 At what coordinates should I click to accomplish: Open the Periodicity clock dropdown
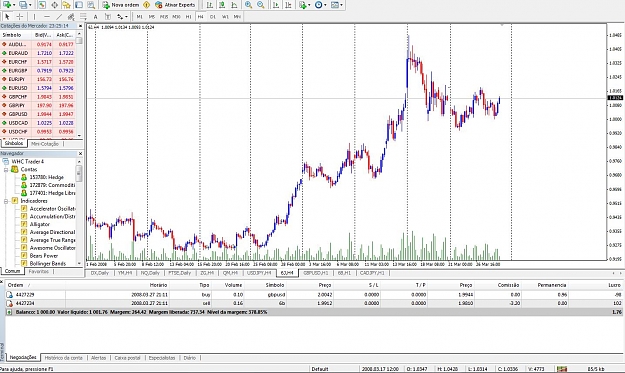click(x=320, y=5)
